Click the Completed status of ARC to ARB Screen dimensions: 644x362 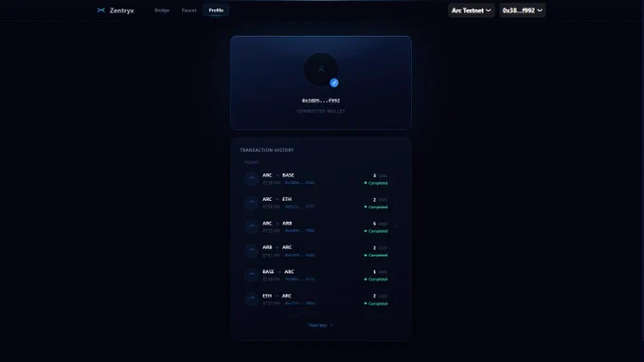[x=376, y=231]
